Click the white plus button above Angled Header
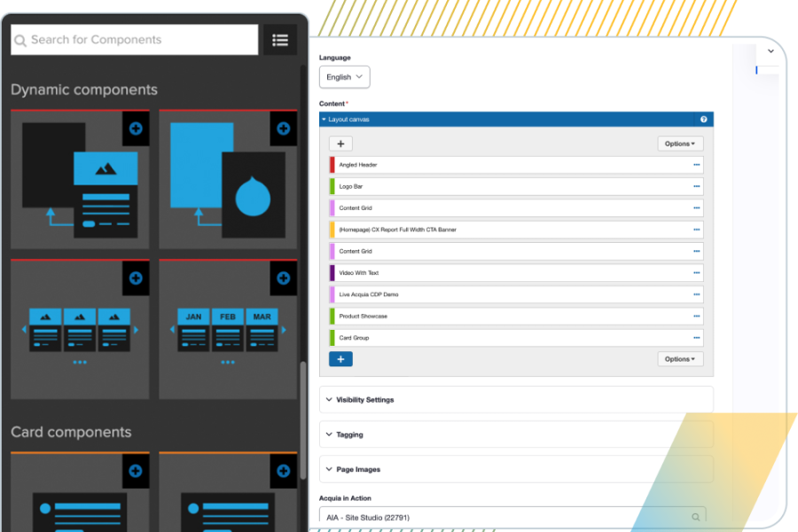This screenshot has width=798, height=532. pyautogui.click(x=340, y=144)
